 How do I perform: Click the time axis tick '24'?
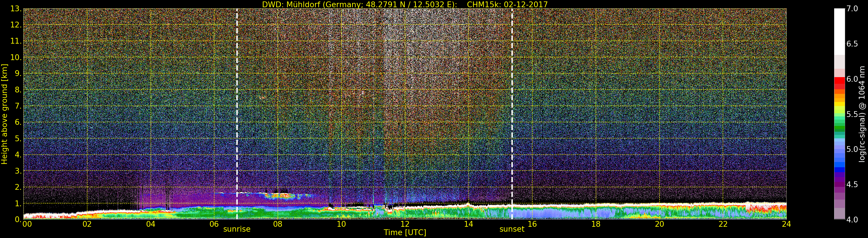786,224
